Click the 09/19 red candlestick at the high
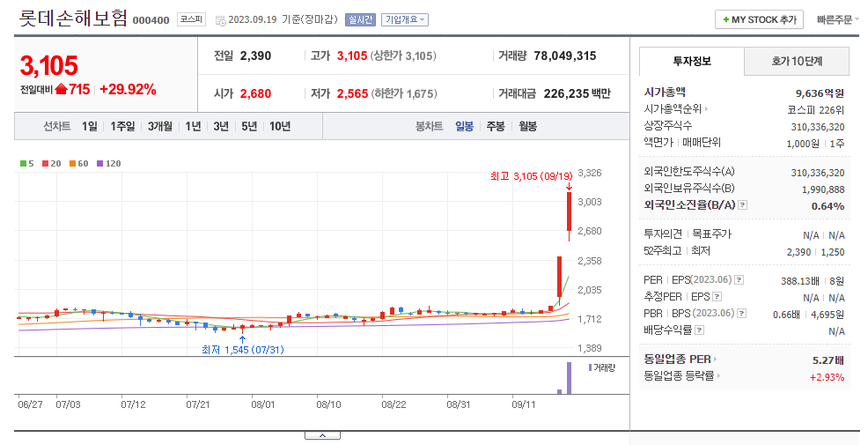 coord(569,211)
